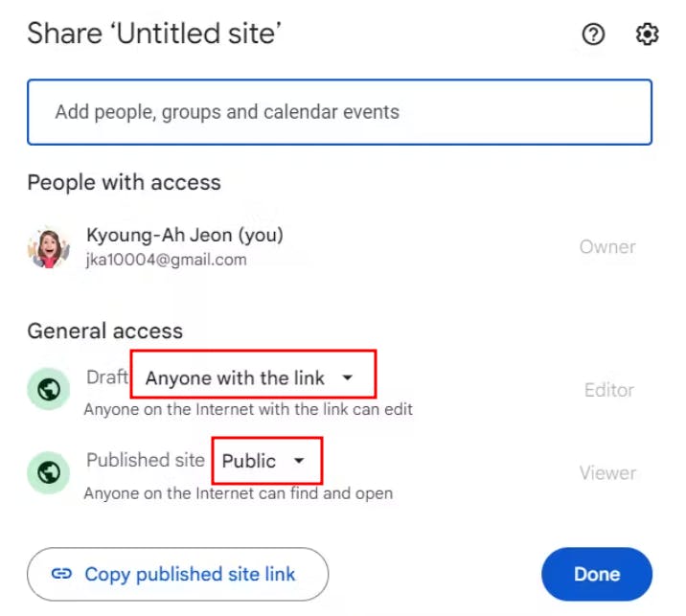686x616 pixels.
Task: Select the Kyoung-Ah Jeon (you) name
Action: point(185,235)
